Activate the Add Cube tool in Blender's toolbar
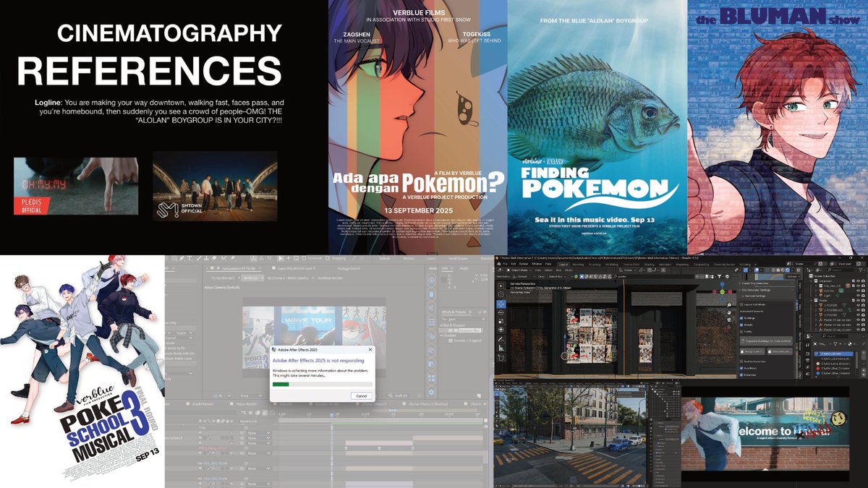This screenshot has height=488, width=868. (501, 357)
